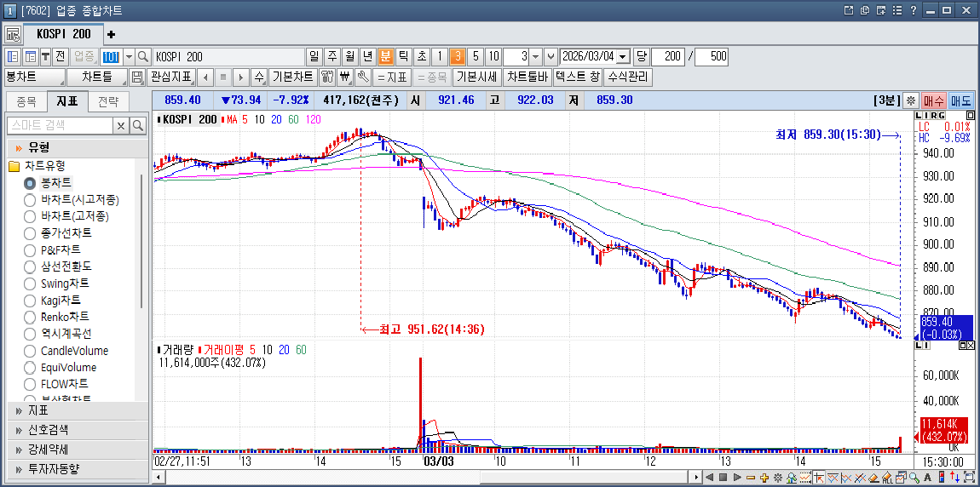Select the Renko차트 chart type

[x=30, y=317]
